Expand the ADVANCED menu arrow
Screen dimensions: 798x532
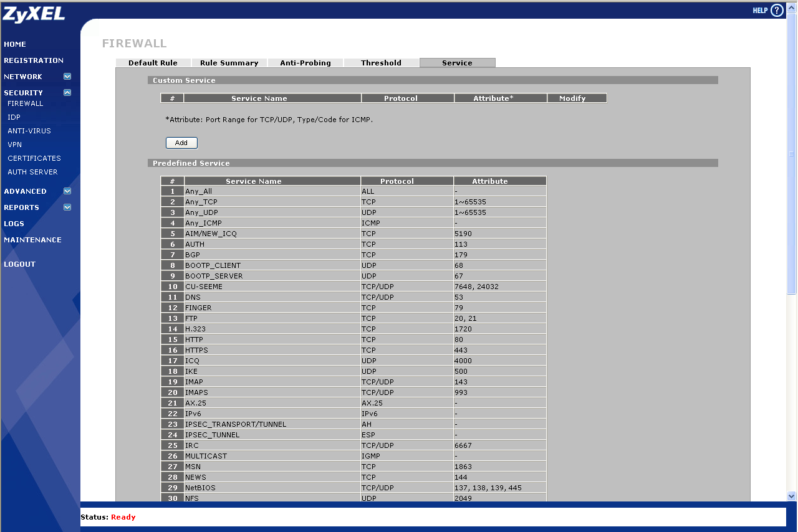click(67, 191)
